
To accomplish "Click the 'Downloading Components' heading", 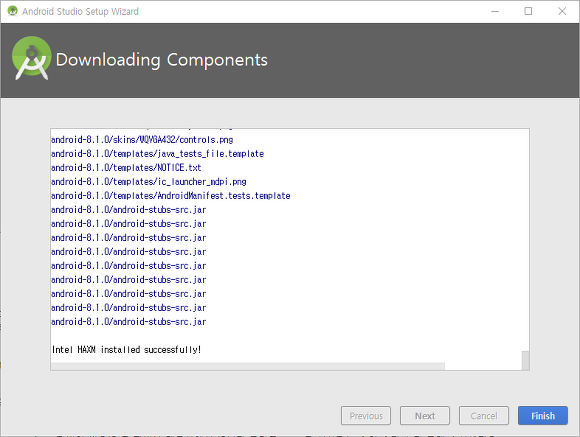I will click(162, 60).
